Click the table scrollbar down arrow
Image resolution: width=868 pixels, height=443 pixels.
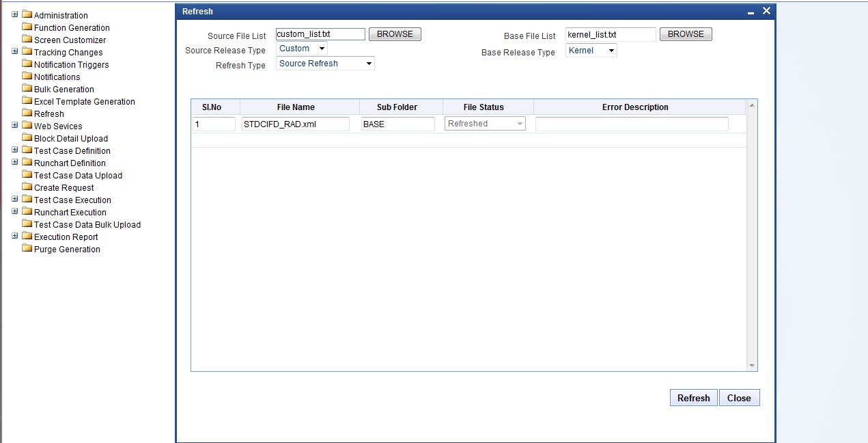tap(752, 366)
